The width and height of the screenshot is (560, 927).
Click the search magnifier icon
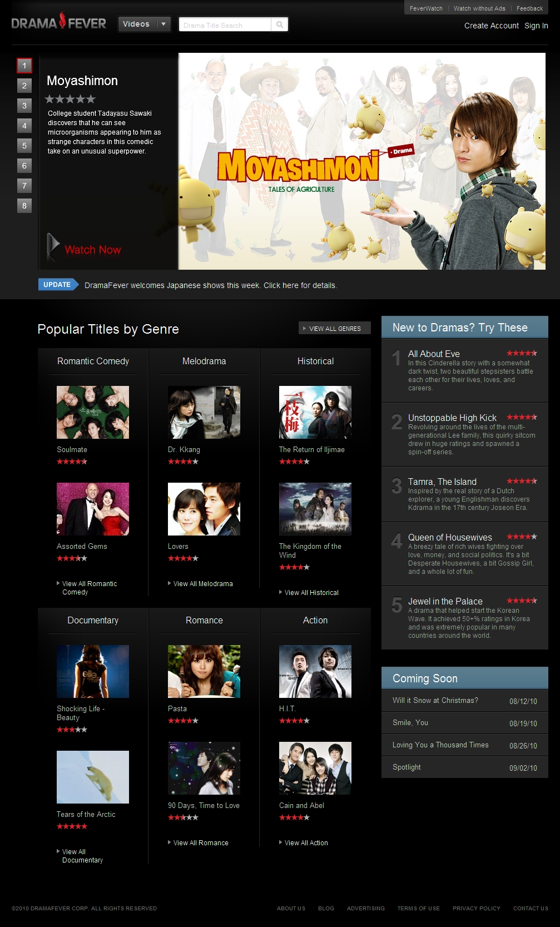pos(280,24)
